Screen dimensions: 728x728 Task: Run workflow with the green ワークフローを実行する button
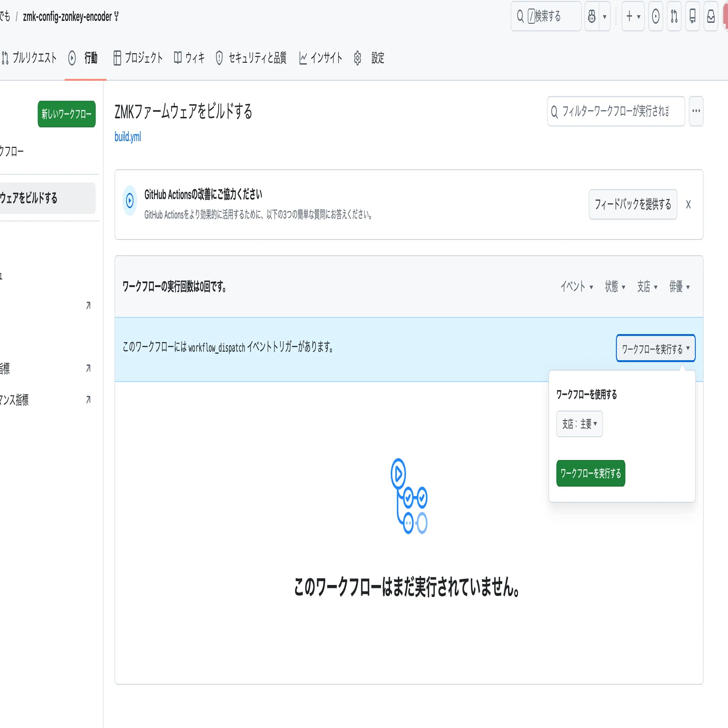pyautogui.click(x=591, y=473)
